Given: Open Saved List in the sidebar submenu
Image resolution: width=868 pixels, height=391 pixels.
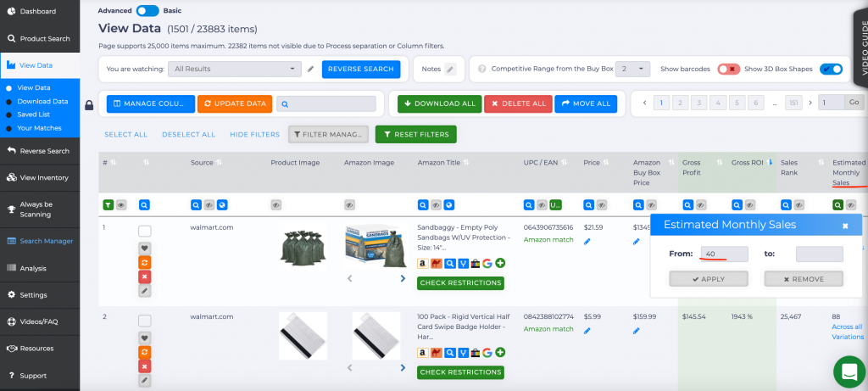Looking at the screenshot, I should (x=33, y=115).
